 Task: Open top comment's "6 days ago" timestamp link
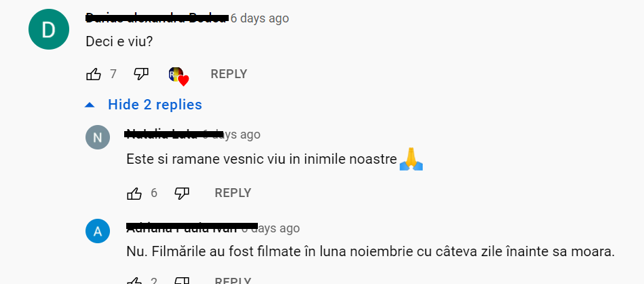tap(260, 18)
